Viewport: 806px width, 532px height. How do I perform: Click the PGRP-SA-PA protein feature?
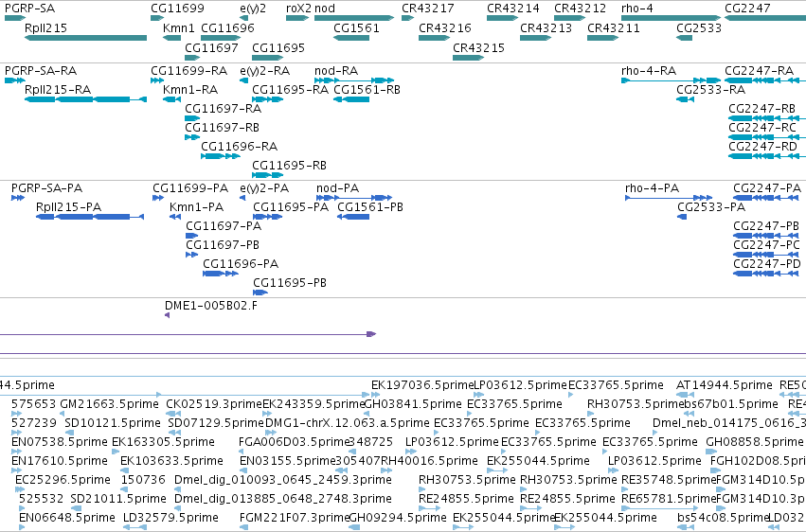18,198
